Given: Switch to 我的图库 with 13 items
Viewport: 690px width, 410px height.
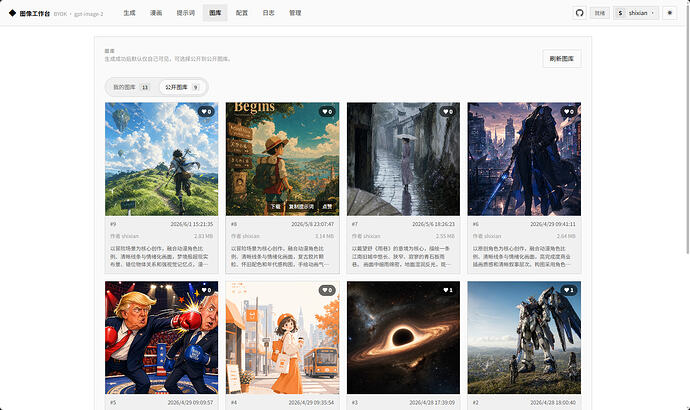Looking at the screenshot, I should point(132,87).
